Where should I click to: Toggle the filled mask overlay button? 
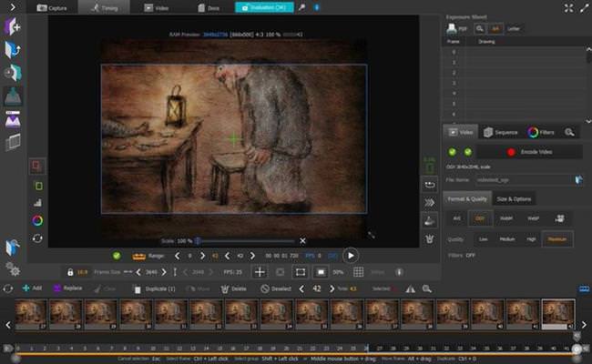pyautogui.click(x=321, y=272)
